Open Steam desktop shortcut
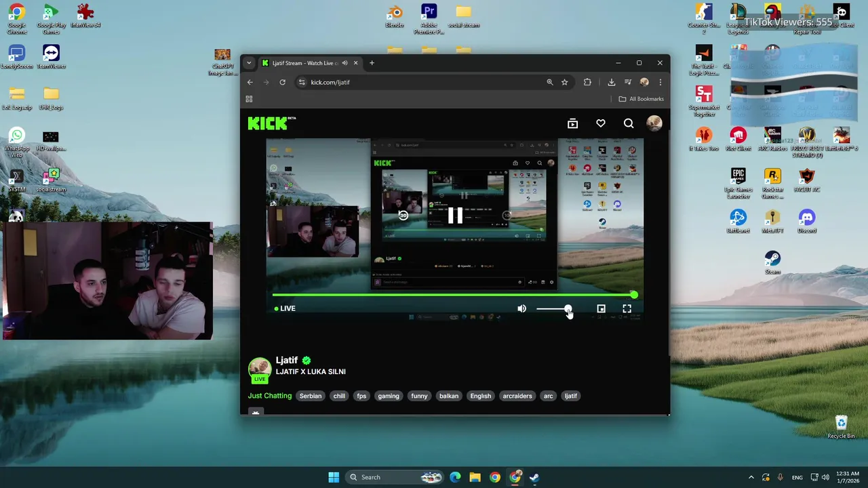The width and height of the screenshot is (868, 488). tap(772, 262)
